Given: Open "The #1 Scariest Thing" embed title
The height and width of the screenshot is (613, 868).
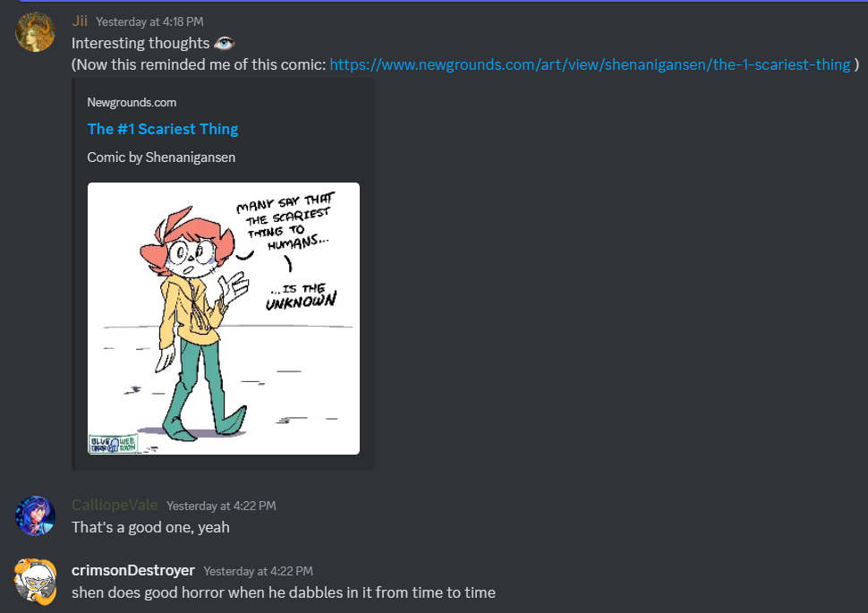Looking at the screenshot, I should (163, 129).
